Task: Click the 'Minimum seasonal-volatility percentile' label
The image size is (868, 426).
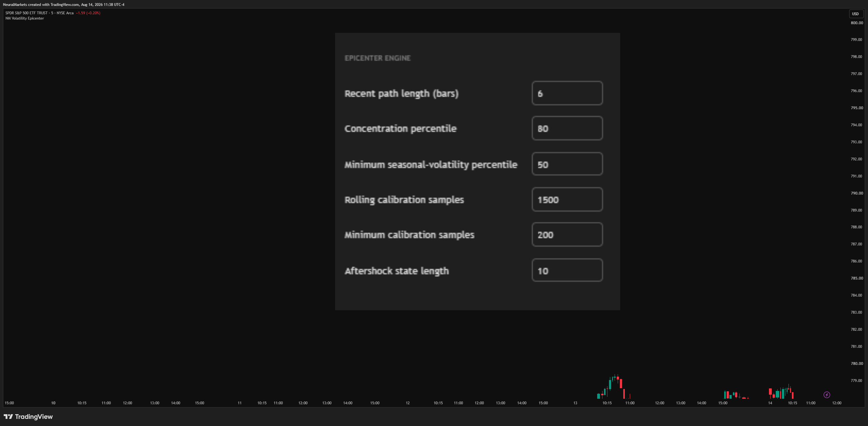Action: click(x=431, y=165)
